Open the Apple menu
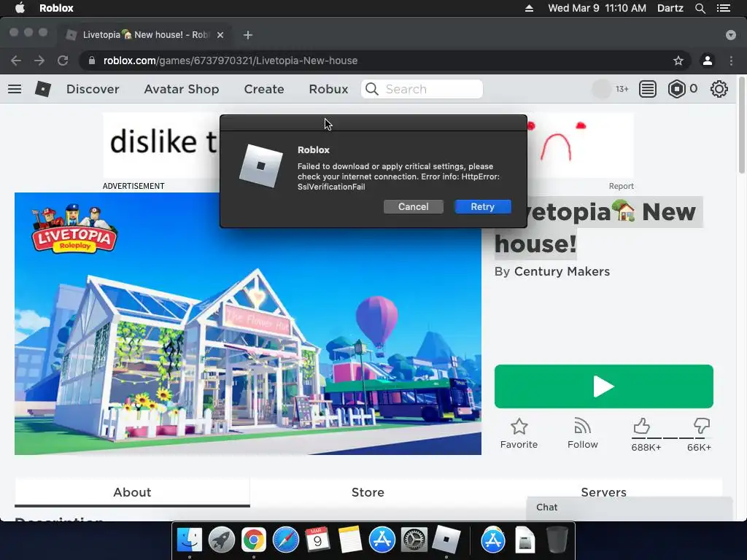Viewport: 747px width, 560px height. [x=20, y=8]
